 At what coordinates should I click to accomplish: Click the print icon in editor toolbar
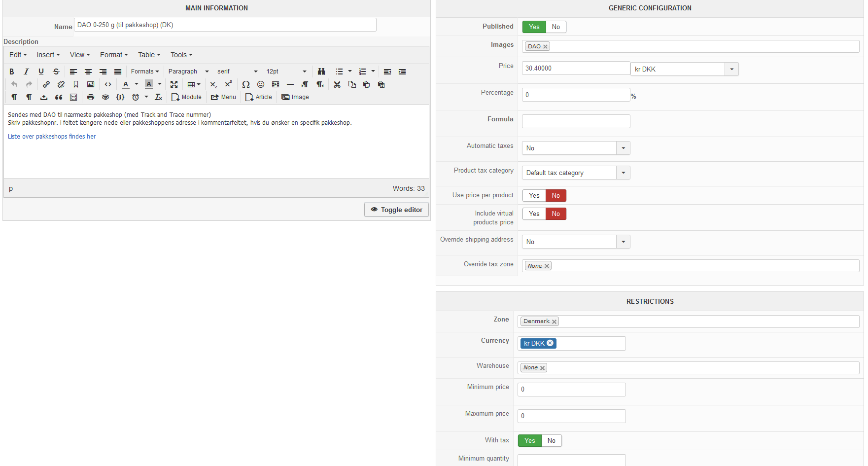click(91, 97)
